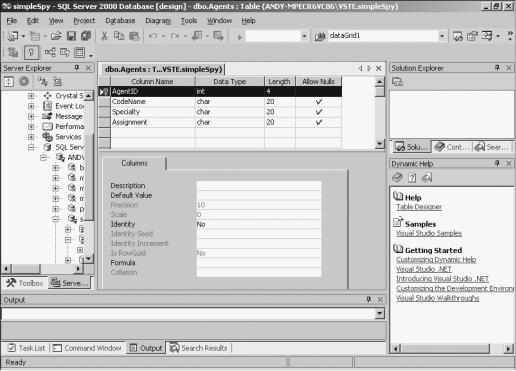Pin the Dynamic Help panel
Screen dimensions: 516x371
(x=497, y=163)
